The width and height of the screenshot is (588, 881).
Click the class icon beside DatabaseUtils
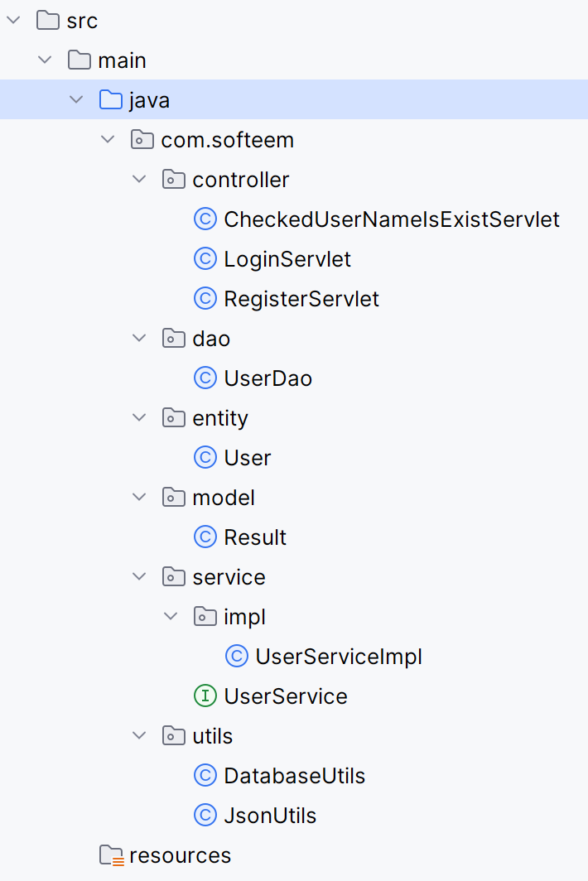click(205, 775)
